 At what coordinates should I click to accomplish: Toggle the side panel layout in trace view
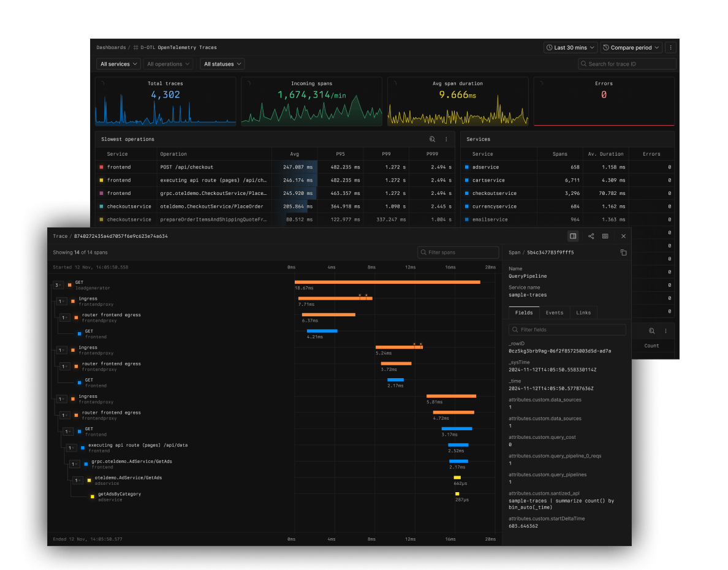point(572,236)
